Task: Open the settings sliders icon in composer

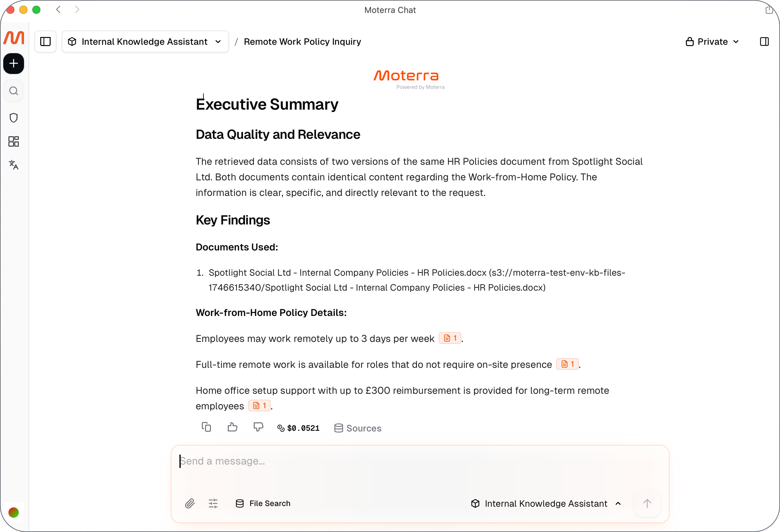Action: point(213,503)
